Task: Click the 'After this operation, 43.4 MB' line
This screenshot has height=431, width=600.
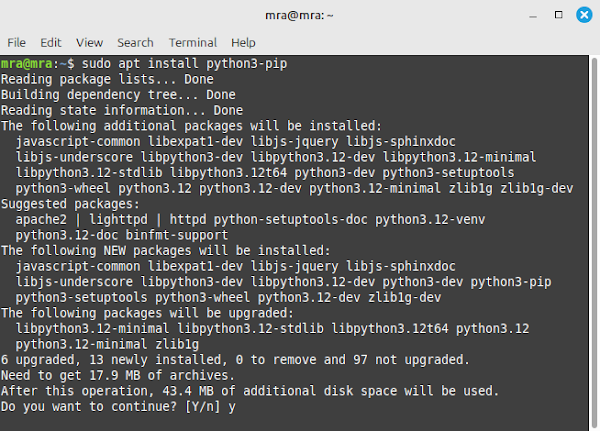Action: tap(250, 391)
